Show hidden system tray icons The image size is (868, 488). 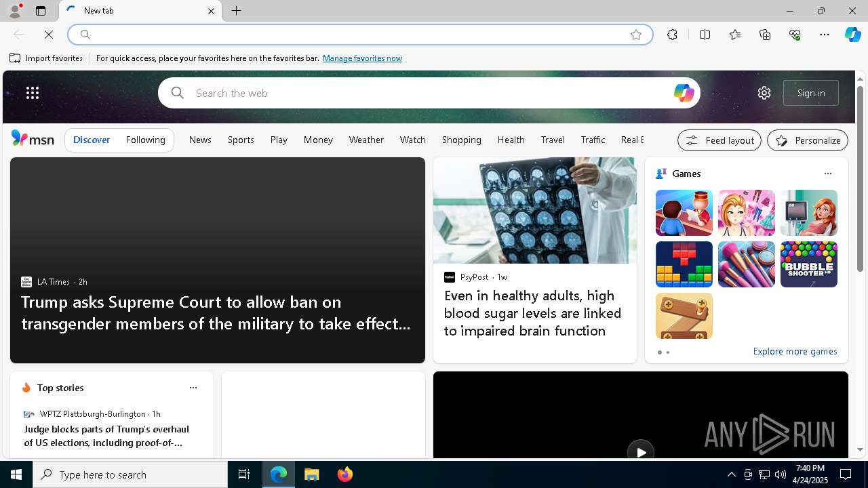pyautogui.click(x=731, y=474)
